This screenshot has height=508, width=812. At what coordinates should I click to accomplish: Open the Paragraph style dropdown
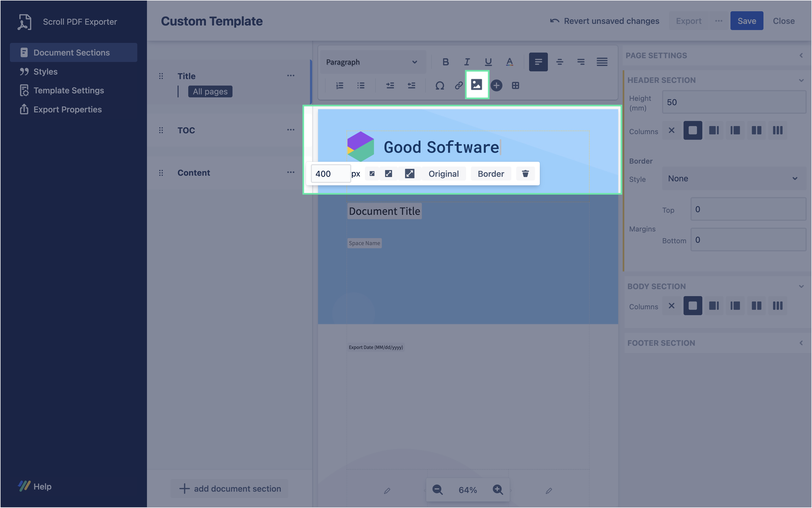[x=373, y=62]
